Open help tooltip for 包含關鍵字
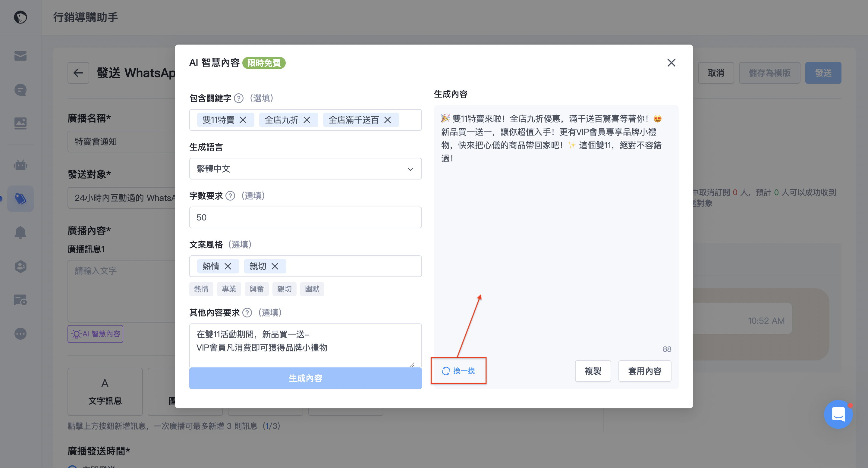The width and height of the screenshot is (868, 468). [239, 98]
